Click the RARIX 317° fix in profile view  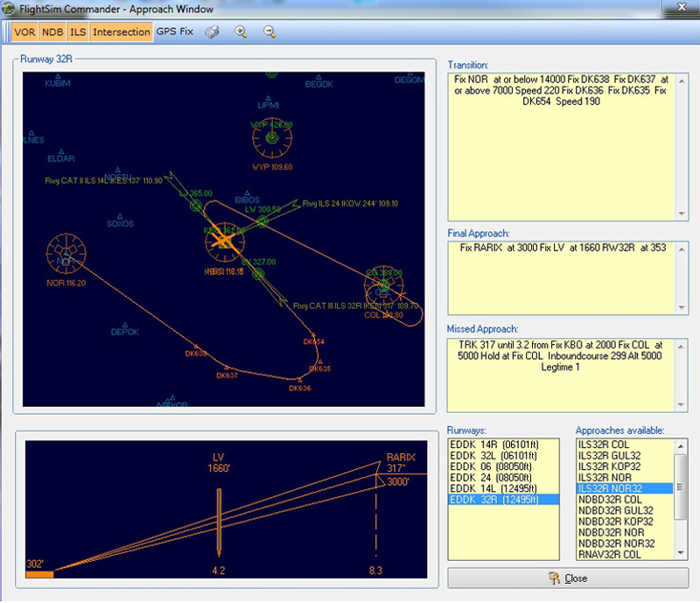[x=401, y=462]
